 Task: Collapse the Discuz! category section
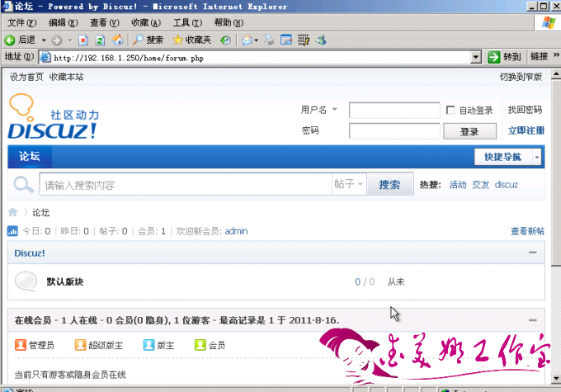point(533,253)
